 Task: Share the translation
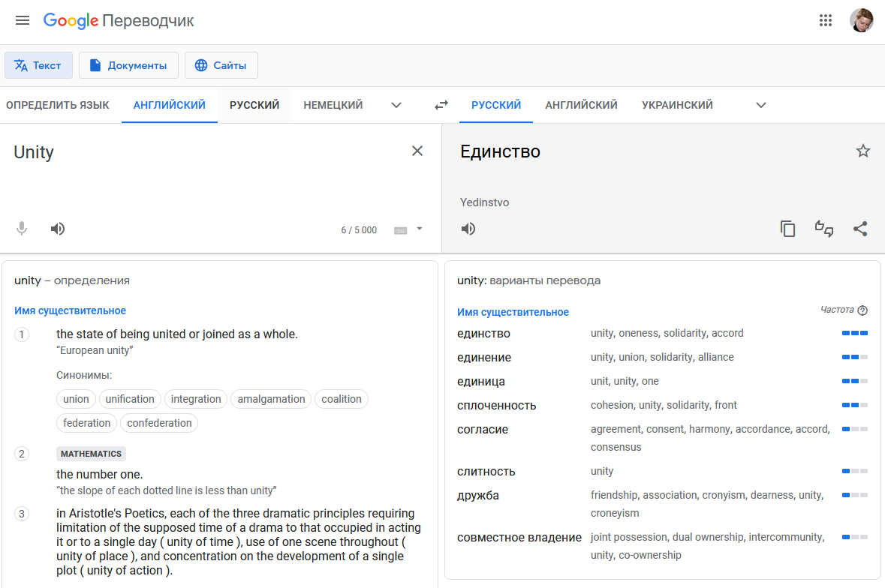click(860, 229)
